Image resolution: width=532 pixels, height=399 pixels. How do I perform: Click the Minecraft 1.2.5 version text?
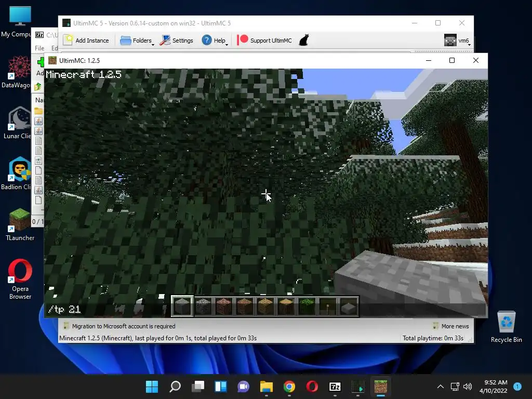coord(84,74)
